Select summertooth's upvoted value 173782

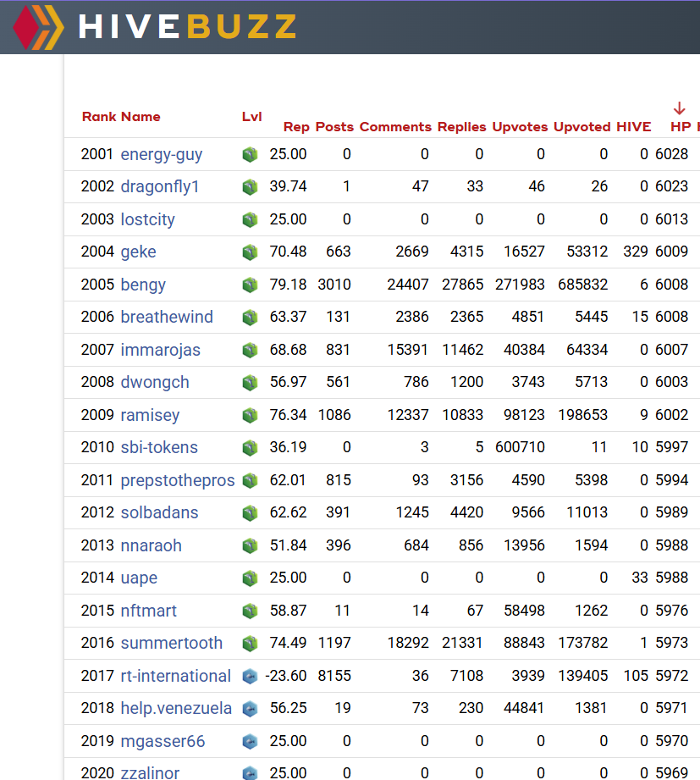[x=582, y=643]
